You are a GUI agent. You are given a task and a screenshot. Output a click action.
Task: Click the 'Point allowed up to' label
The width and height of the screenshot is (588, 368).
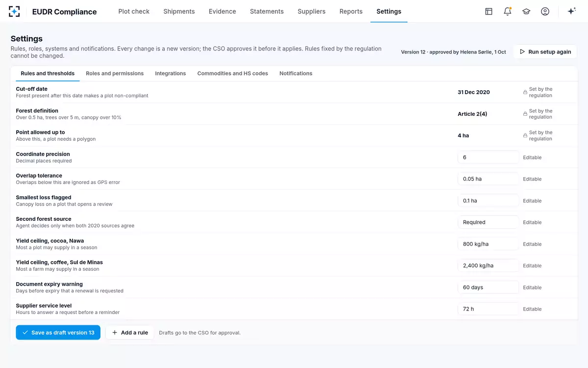tap(40, 132)
